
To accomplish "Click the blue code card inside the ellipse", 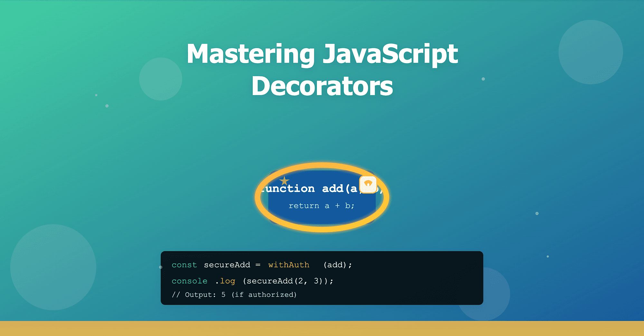I will point(322,197).
